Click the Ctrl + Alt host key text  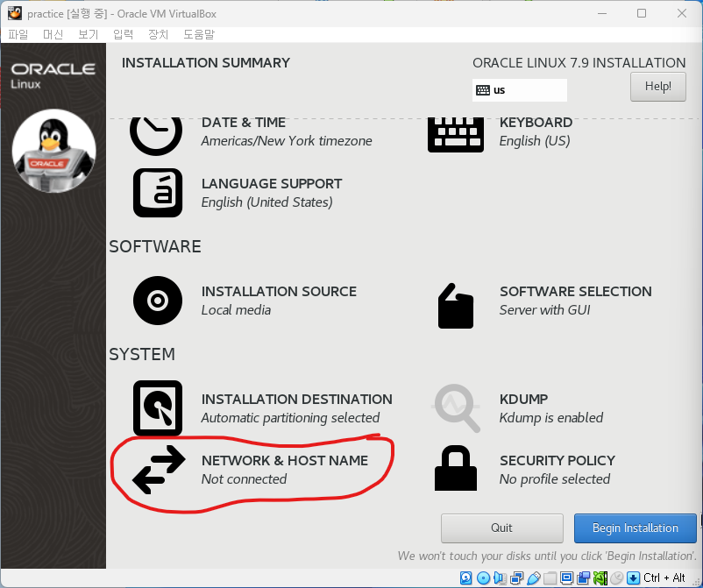point(664,577)
